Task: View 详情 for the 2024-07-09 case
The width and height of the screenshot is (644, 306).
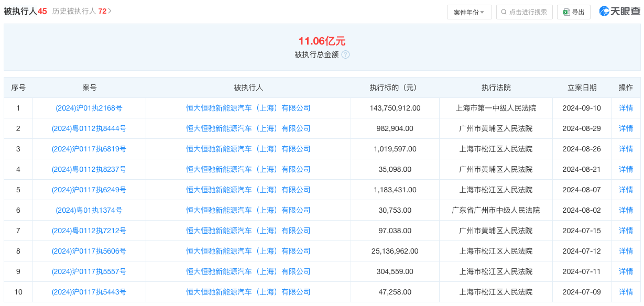Action: (x=626, y=292)
